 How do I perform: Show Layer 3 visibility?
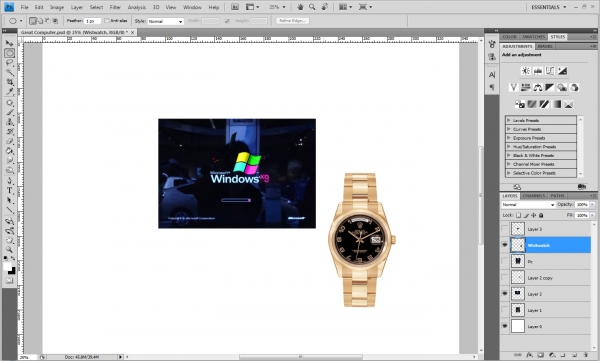click(x=505, y=229)
